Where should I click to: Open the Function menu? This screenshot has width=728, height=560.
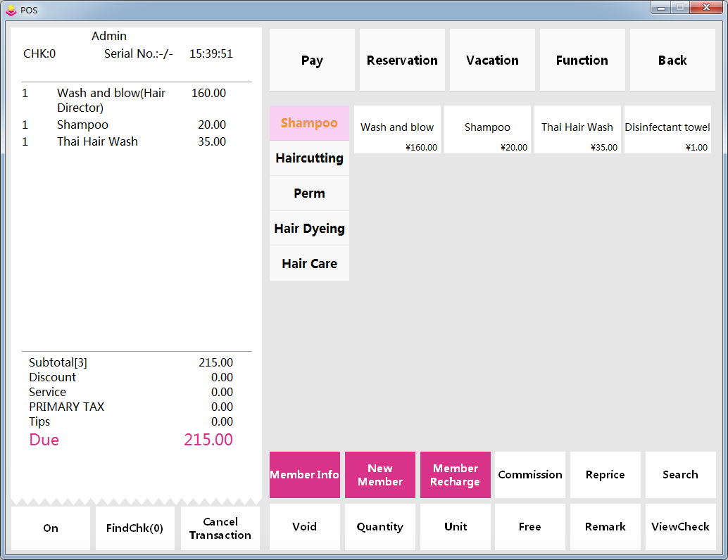point(582,61)
